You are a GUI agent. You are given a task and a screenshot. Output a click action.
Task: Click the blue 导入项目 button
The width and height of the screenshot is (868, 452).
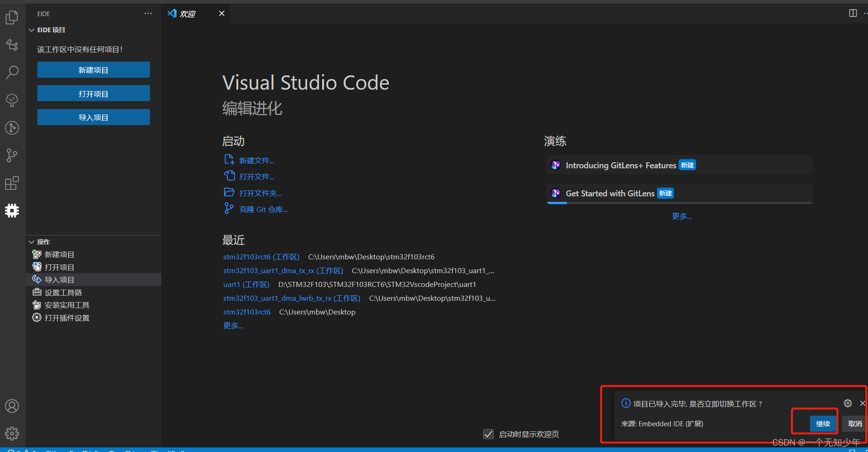click(93, 117)
